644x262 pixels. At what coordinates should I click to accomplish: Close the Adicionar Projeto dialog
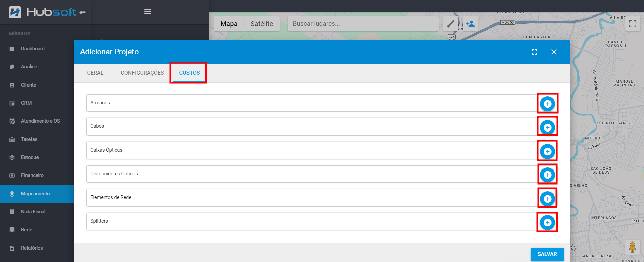click(x=554, y=52)
